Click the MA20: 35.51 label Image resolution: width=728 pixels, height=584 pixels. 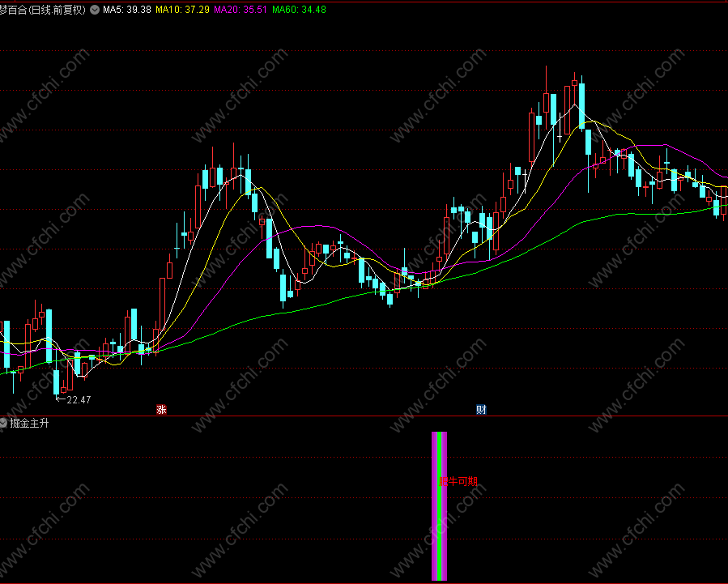click(x=241, y=10)
